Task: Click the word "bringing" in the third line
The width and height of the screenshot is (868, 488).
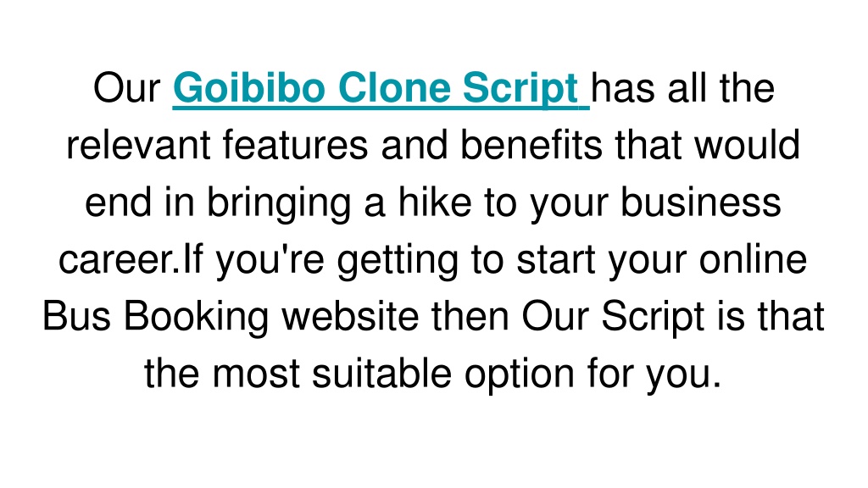Action: click(x=278, y=202)
